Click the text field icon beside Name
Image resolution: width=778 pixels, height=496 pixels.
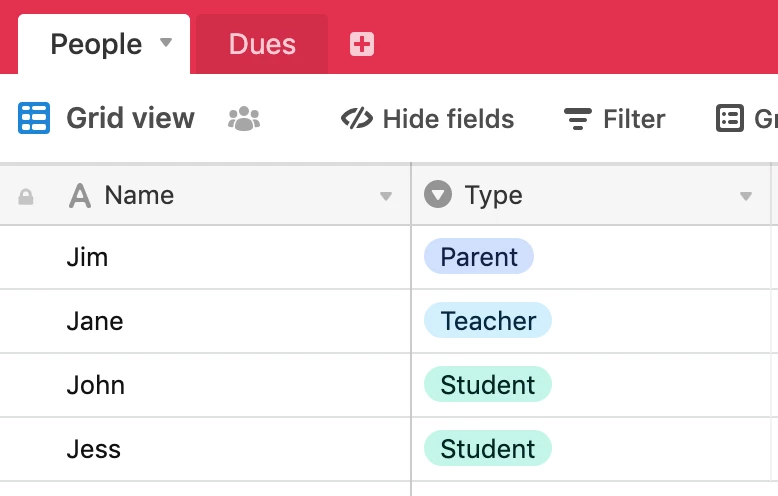coord(80,195)
